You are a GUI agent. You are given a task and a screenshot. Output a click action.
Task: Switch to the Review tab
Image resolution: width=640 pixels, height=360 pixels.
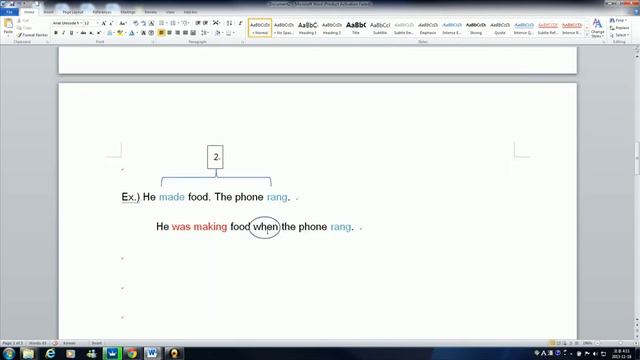(151, 12)
